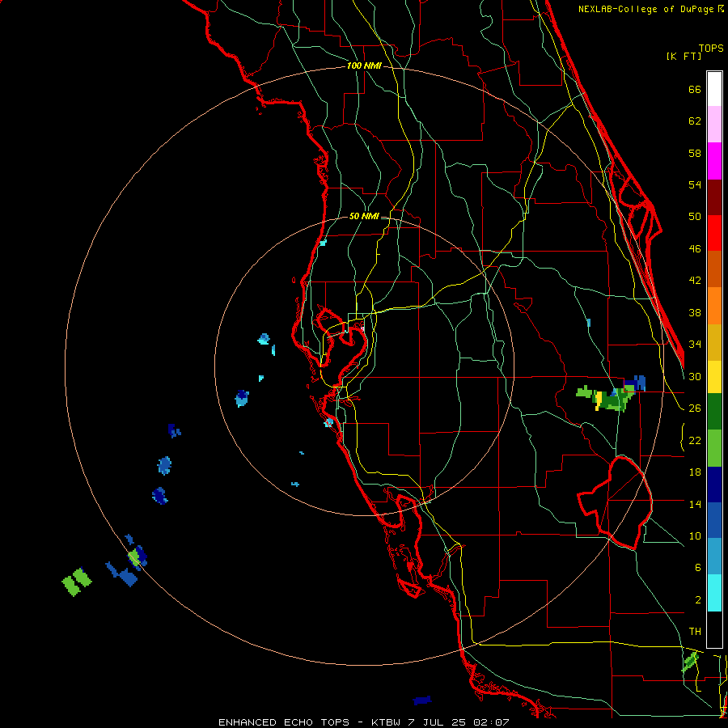
Task: Click the 62 legend value
Action: tap(695, 121)
